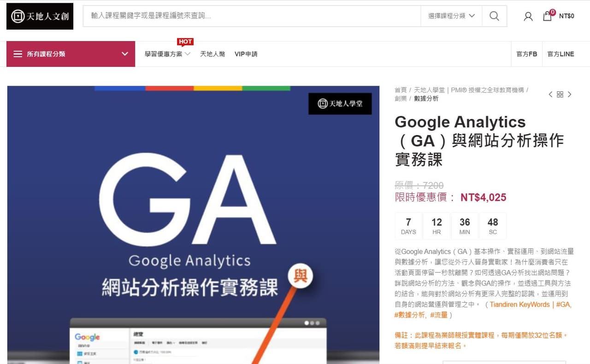590x364 pixels.
Task: Click the Tiandiren KeyWords label
Action: point(519,305)
